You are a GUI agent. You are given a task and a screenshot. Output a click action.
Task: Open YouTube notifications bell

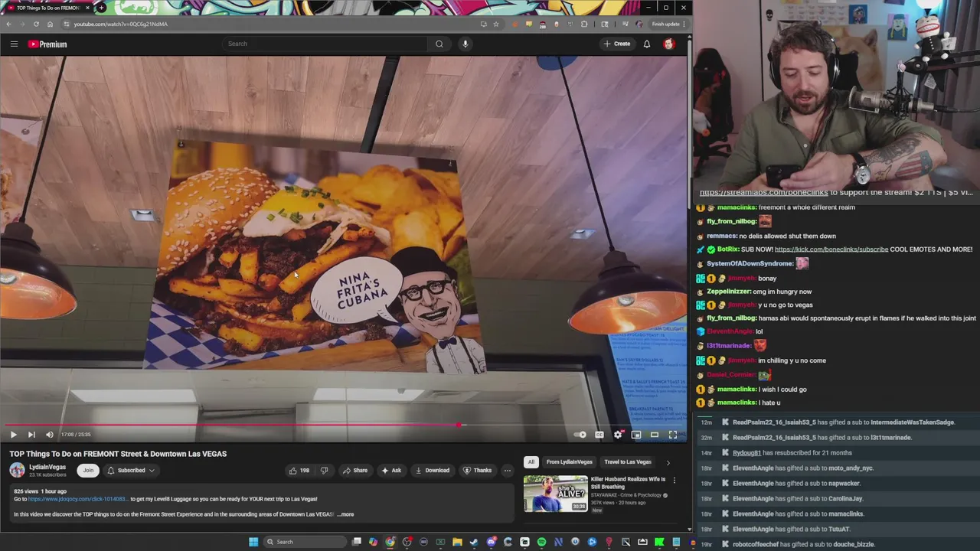pos(647,44)
